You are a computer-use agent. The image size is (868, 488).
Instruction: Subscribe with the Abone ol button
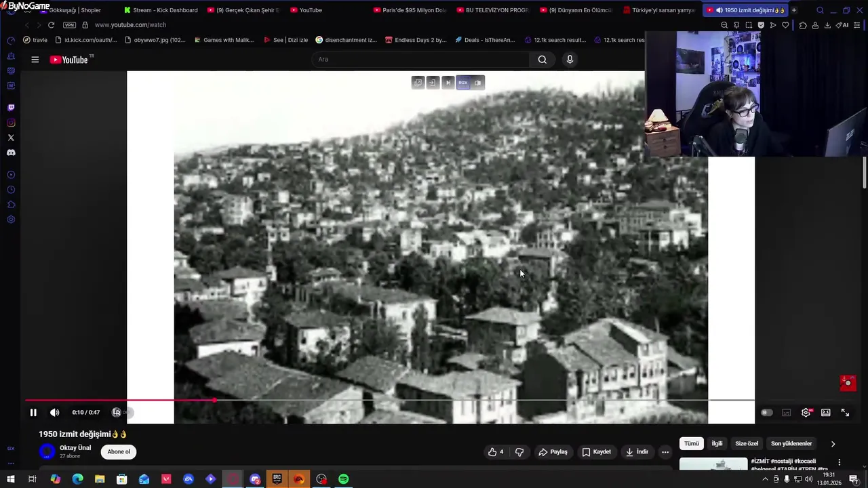pyautogui.click(x=119, y=451)
